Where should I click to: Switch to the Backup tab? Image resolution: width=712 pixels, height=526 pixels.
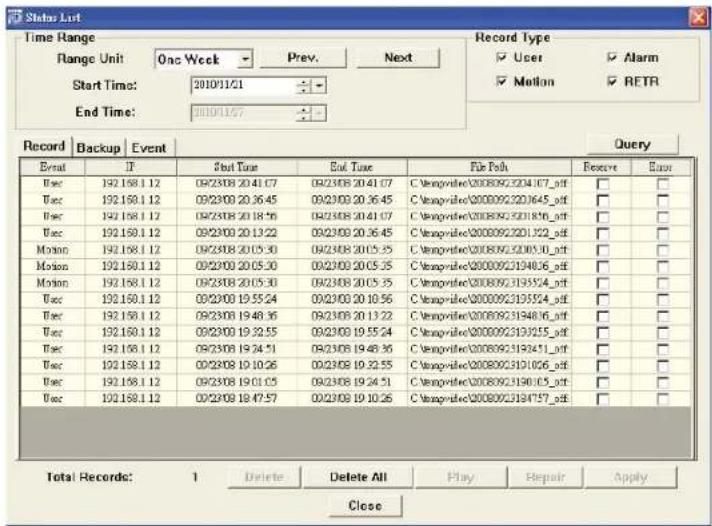[x=98, y=148]
